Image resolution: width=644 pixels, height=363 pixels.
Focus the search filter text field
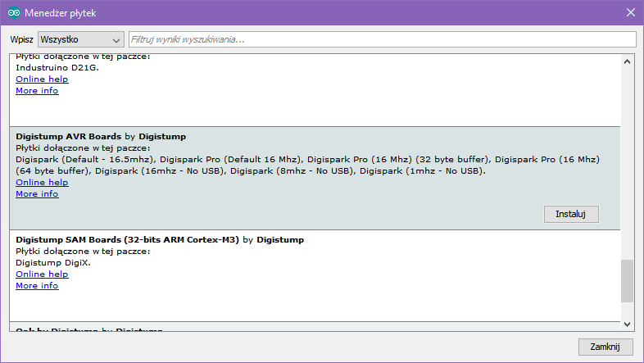[x=381, y=39]
